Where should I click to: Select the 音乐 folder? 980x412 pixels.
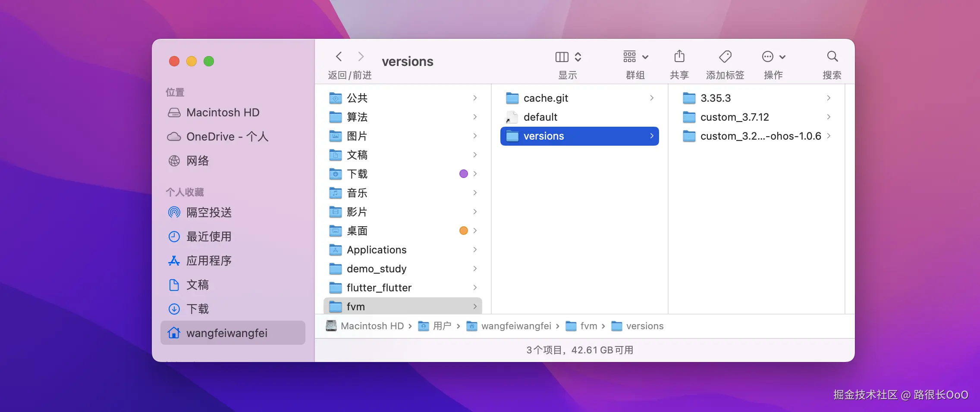403,193
